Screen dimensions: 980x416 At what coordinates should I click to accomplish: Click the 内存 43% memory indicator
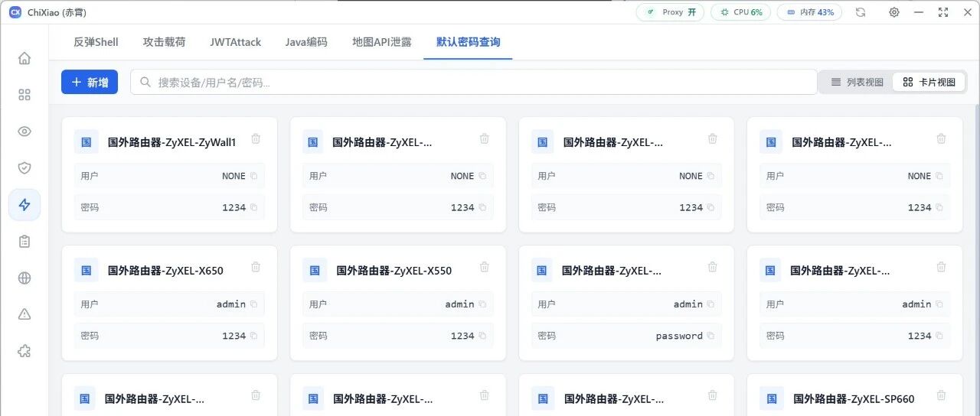(x=809, y=12)
